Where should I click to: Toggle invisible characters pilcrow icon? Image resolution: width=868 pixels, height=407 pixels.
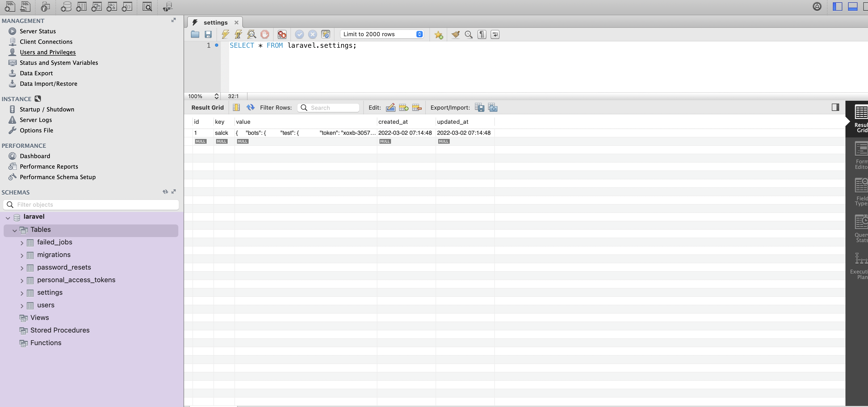pos(482,34)
